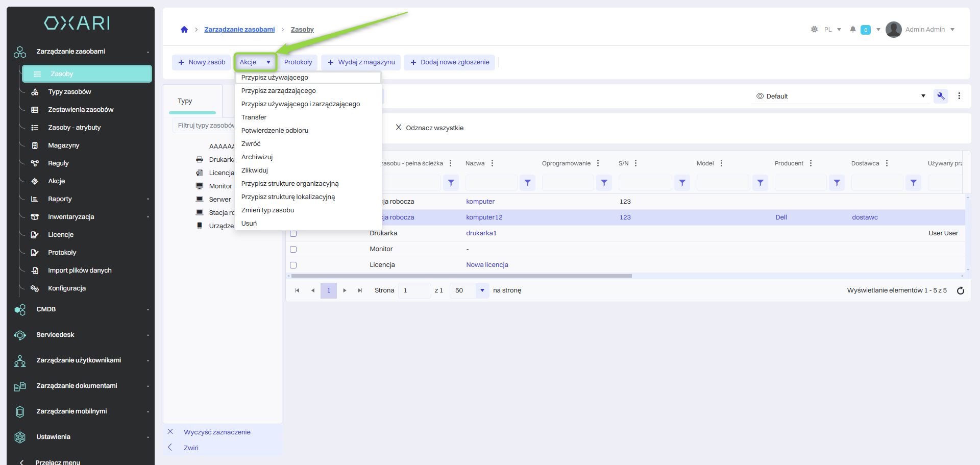Open the vertical dots menu beside Default view
This screenshot has height=465, width=980.
tap(959, 96)
